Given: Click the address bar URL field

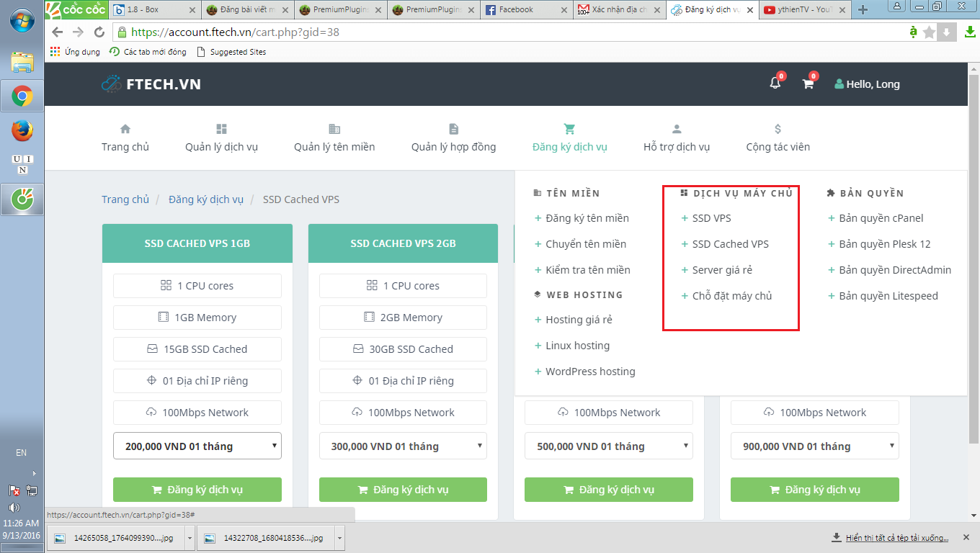Looking at the screenshot, I should [504, 32].
